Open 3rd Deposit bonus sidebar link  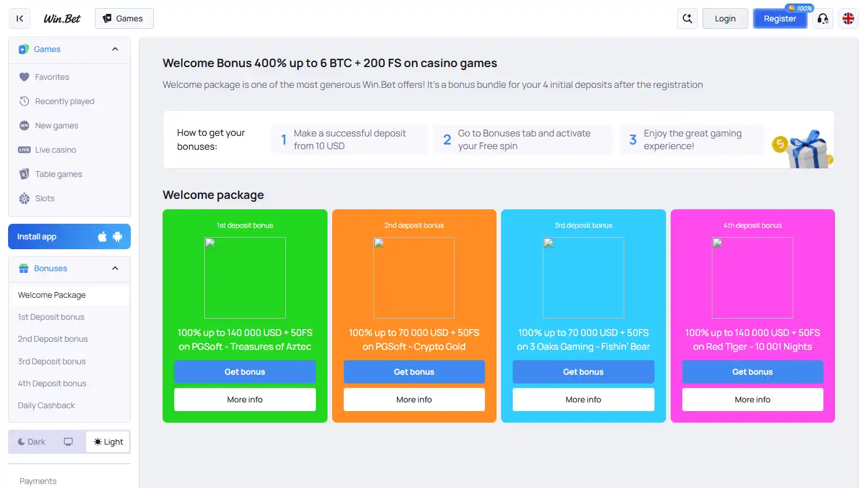coord(52,361)
